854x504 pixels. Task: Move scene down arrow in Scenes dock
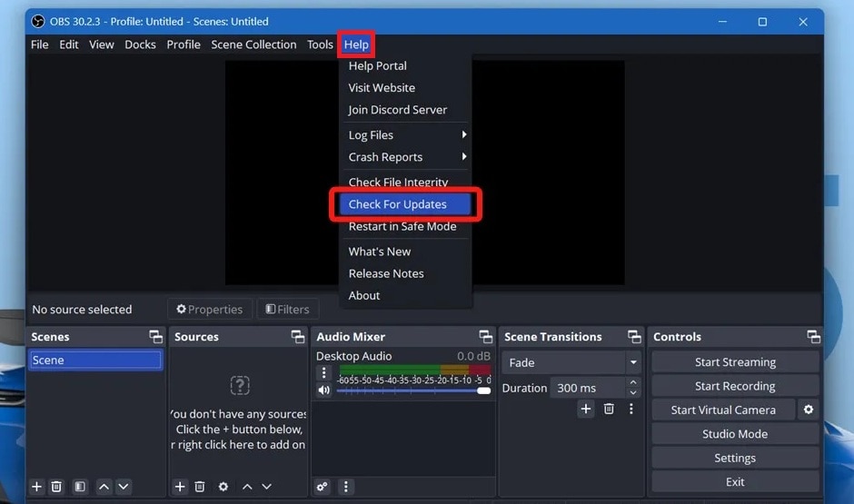pos(124,486)
